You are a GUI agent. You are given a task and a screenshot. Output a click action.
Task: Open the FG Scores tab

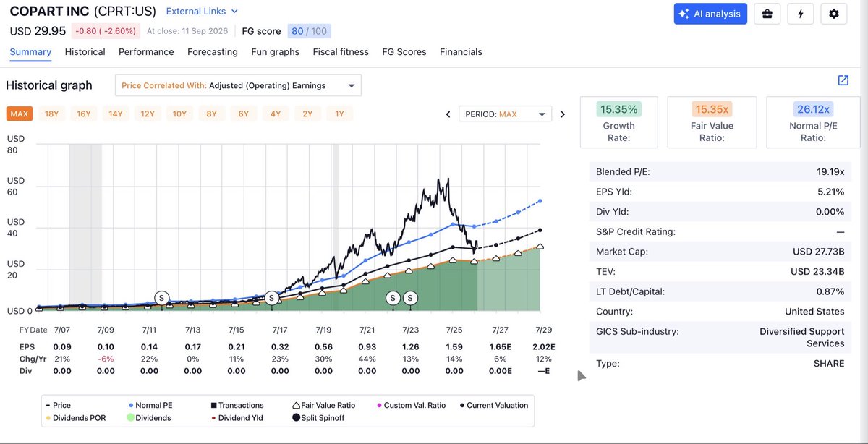[x=404, y=52]
